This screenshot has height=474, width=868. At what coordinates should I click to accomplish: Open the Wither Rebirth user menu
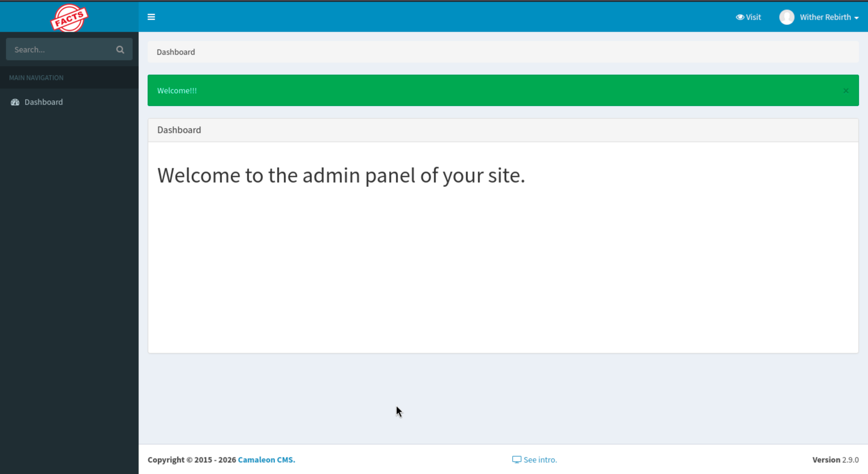point(825,17)
